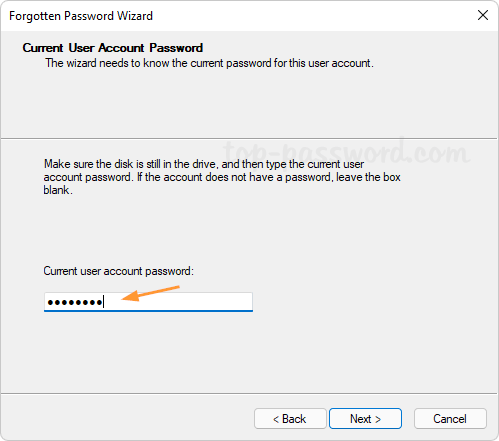Cancel the Forgotten Password Wizard
499x441 pixels.
tap(450, 418)
